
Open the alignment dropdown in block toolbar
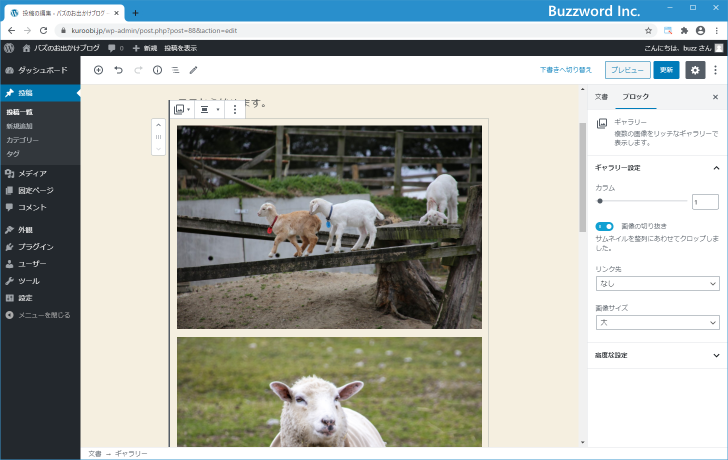coord(209,110)
